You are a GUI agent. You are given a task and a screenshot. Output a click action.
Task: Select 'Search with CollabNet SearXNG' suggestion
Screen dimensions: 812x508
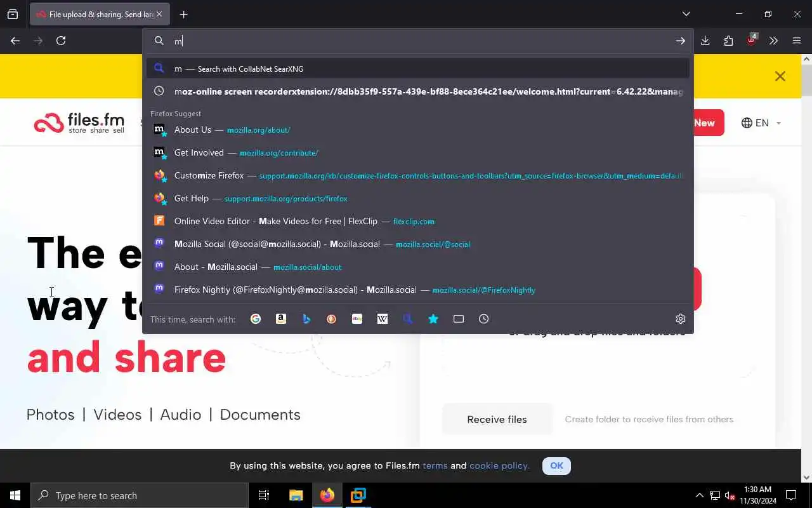click(418, 69)
